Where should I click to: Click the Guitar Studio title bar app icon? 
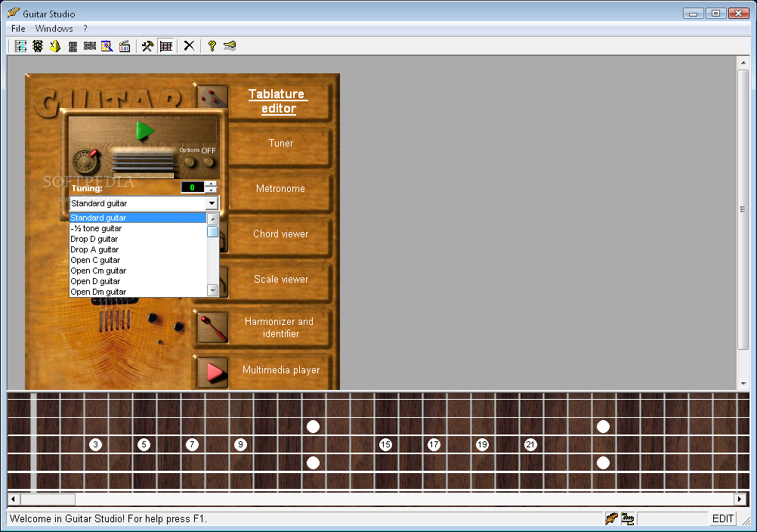(14, 13)
